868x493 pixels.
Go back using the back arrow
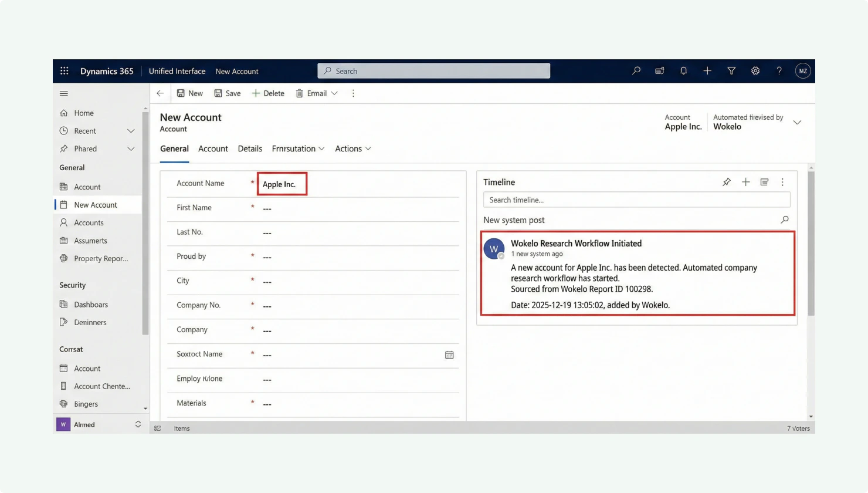click(x=160, y=93)
